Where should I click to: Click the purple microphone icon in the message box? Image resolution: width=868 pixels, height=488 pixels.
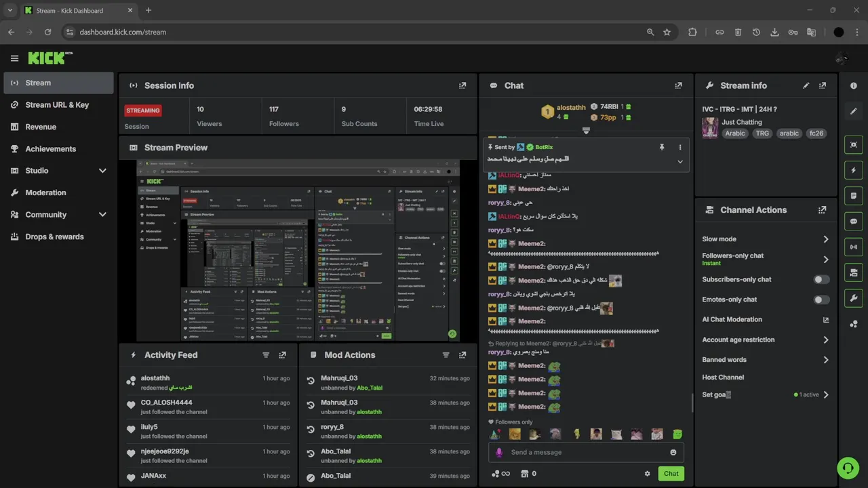point(500,452)
